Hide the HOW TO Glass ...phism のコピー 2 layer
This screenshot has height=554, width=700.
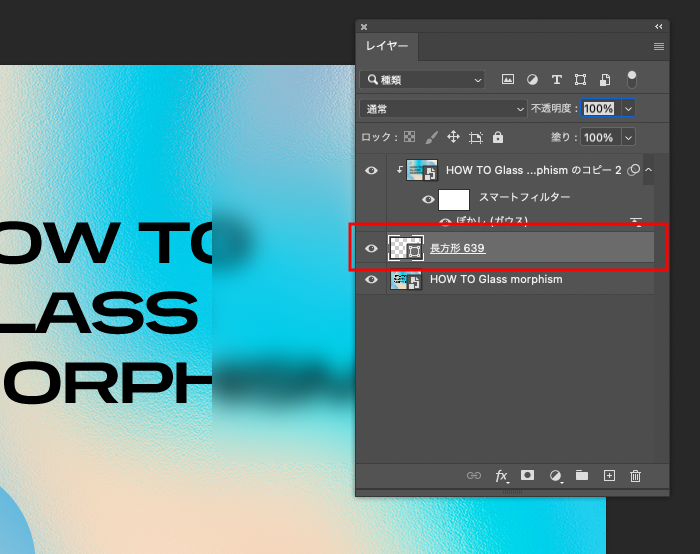[371, 171]
